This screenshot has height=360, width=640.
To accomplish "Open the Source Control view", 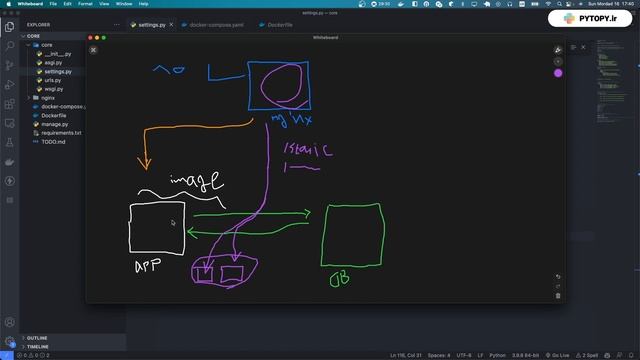I will [x=9, y=65].
